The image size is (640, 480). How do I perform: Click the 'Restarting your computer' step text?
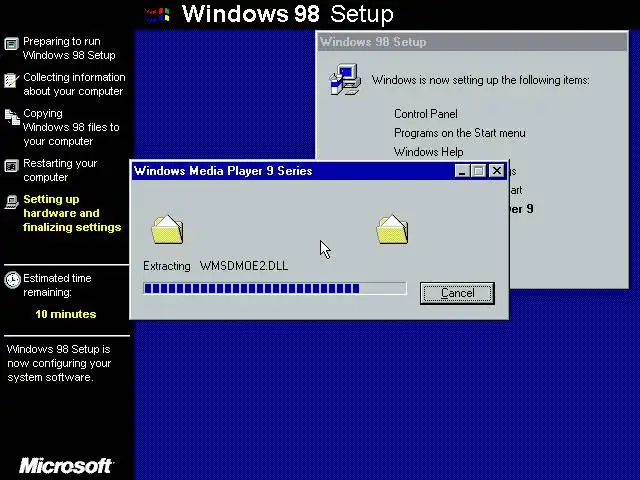[x=60, y=170]
